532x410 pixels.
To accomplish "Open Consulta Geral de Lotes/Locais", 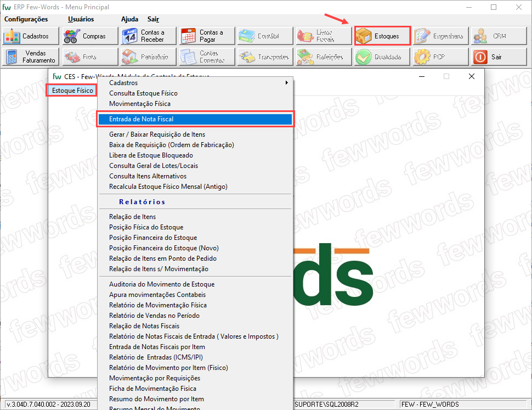I will 195,166.
